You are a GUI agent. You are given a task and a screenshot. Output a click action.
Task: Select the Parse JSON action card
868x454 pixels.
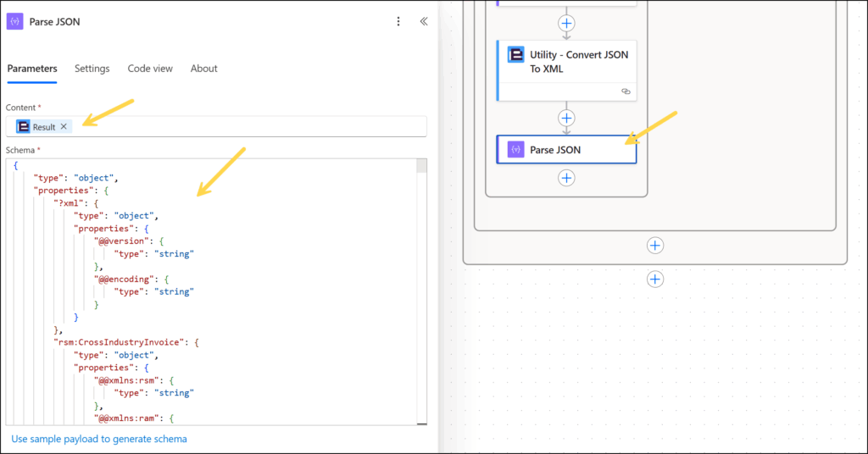coord(567,150)
